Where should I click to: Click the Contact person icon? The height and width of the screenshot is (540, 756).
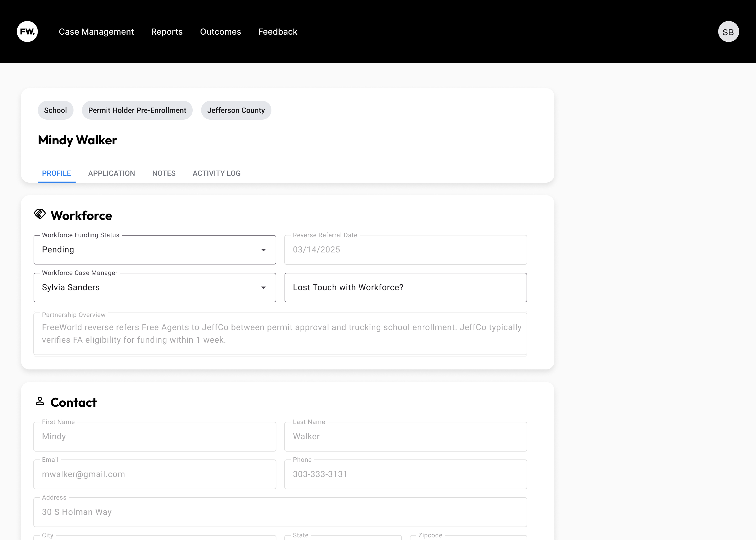point(40,401)
